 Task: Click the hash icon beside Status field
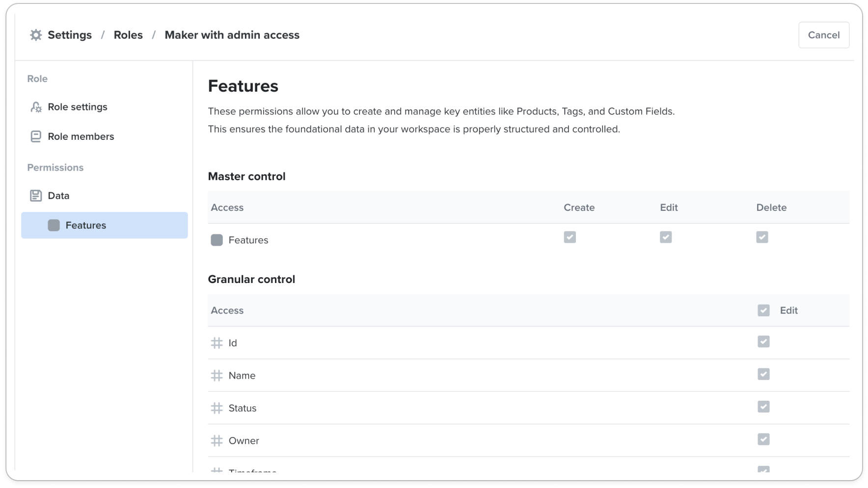pyautogui.click(x=217, y=408)
